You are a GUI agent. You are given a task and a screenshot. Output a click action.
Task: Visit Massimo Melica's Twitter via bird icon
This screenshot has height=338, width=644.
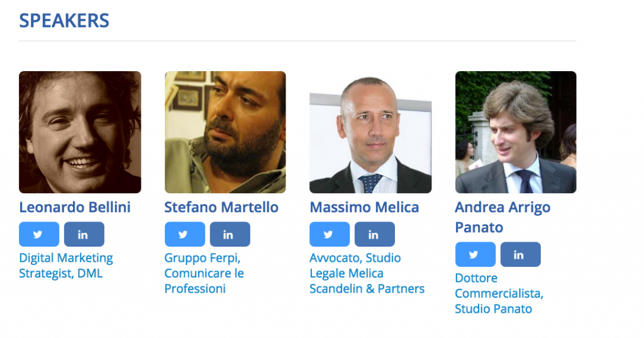point(330,234)
